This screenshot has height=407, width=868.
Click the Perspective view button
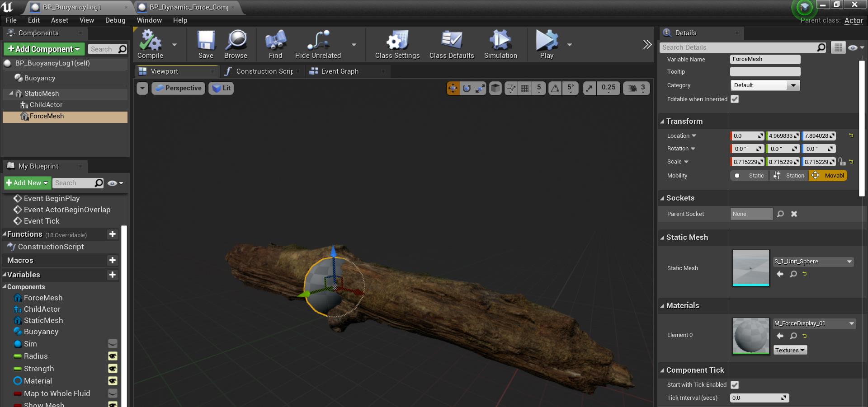(x=178, y=88)
